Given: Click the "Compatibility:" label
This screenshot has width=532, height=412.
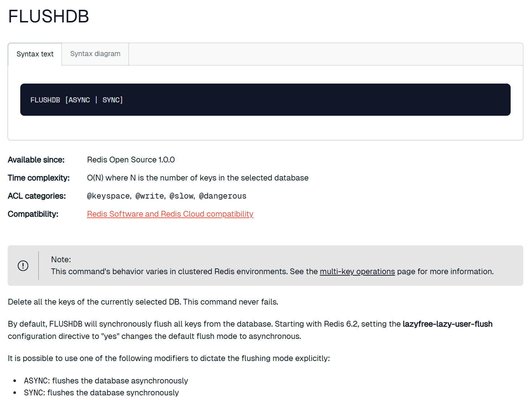Looking at the screenshot, I should click(33, 214).
